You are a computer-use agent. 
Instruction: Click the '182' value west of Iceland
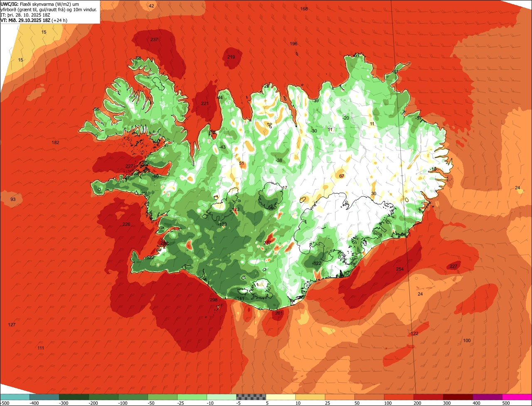(55, 142)
